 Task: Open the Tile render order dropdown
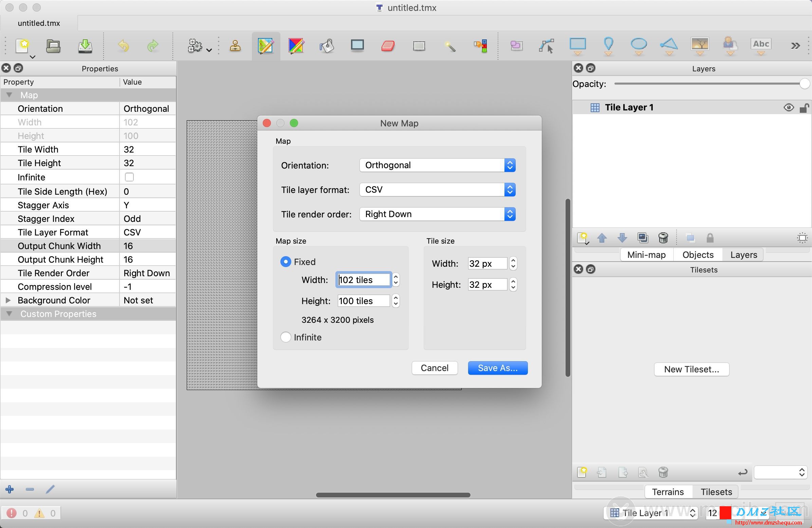point(437,214)
